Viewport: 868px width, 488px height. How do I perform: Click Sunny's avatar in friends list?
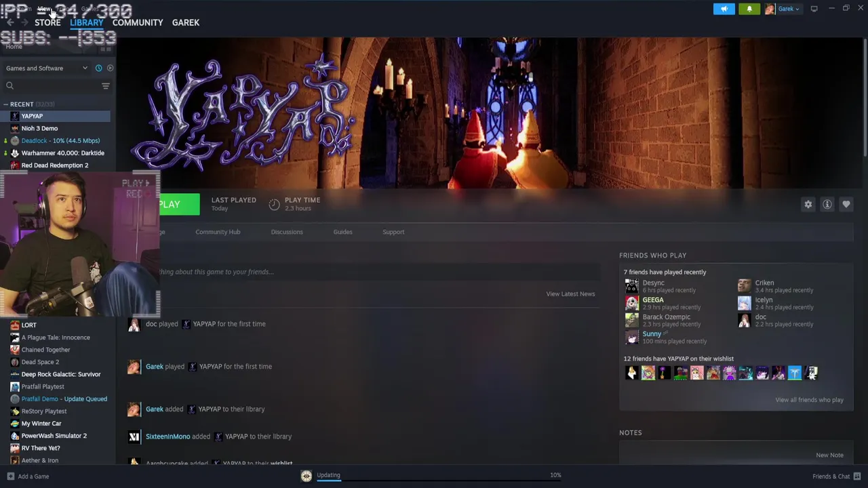point(631,337)
